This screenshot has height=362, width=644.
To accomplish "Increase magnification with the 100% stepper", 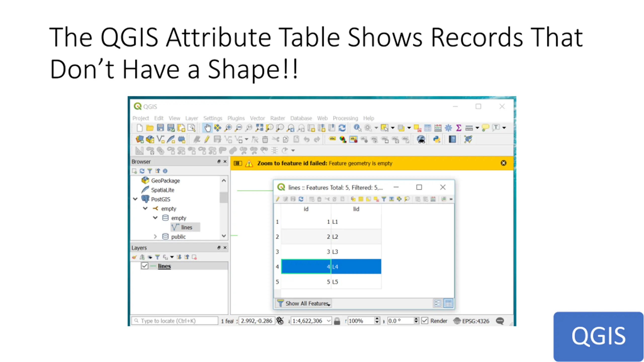I will tap(377, 319).
